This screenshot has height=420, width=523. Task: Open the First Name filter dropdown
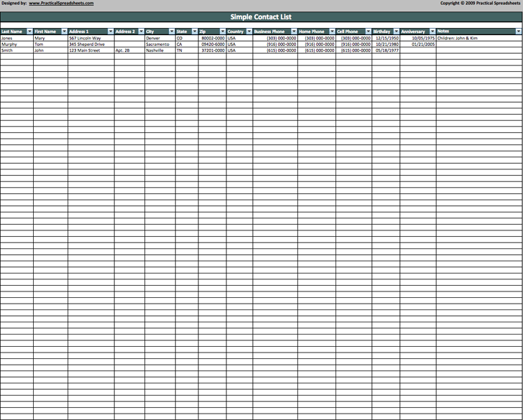[x=65, y=32]
